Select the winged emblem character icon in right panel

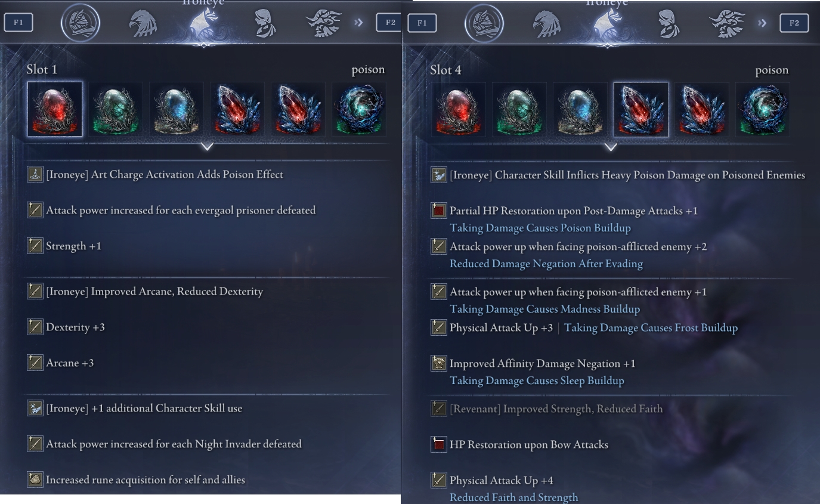[x=727, y=23]
